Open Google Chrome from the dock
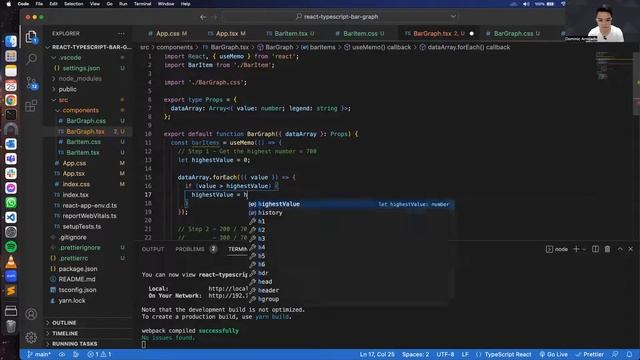 coord(11,100)
